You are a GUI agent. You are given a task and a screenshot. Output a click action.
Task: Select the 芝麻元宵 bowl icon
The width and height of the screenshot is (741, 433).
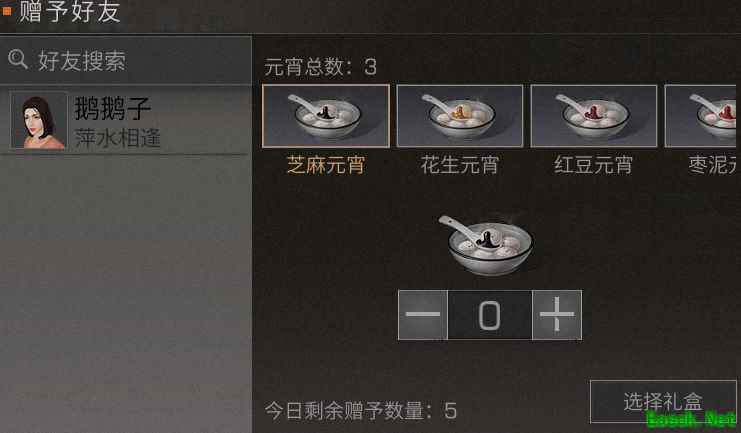coord(326,116)
